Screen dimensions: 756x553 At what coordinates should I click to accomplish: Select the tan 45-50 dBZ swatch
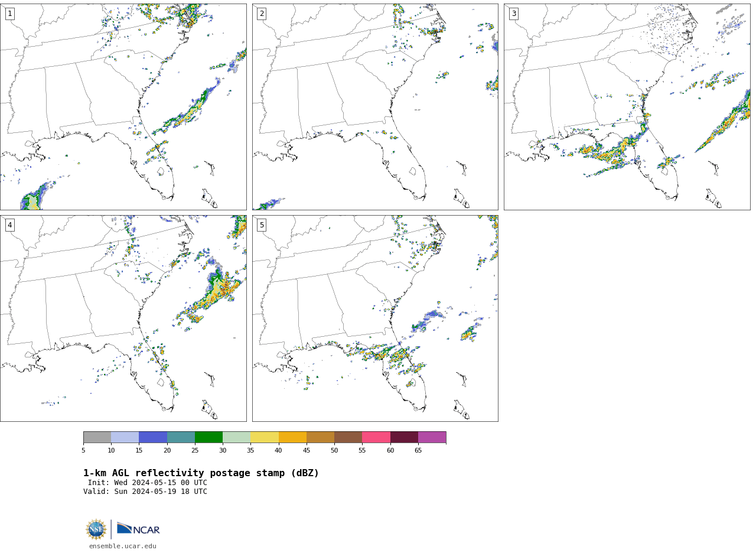tap(320, 437)
